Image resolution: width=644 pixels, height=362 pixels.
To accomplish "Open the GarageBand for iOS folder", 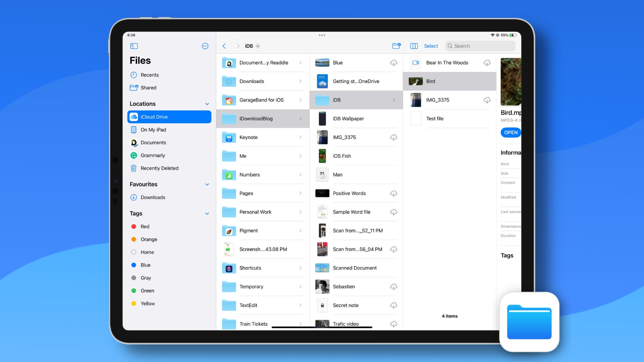I will (x=263, y=100).
